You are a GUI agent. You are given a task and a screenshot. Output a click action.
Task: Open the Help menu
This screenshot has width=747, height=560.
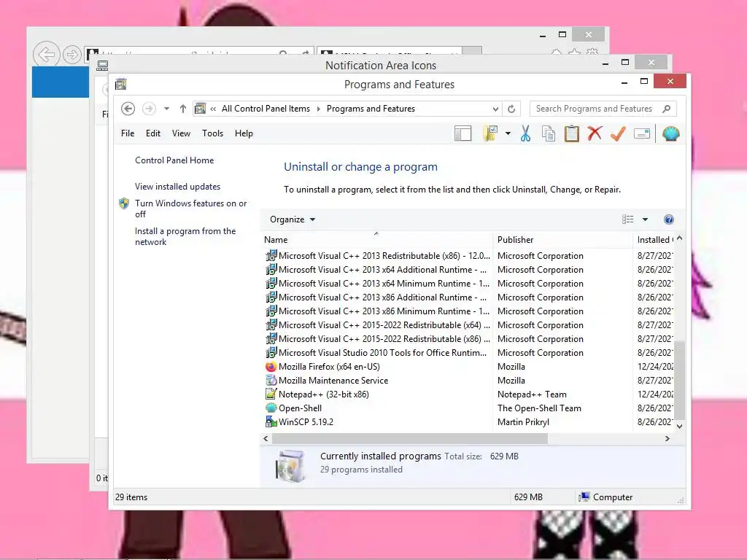[244, 133]
